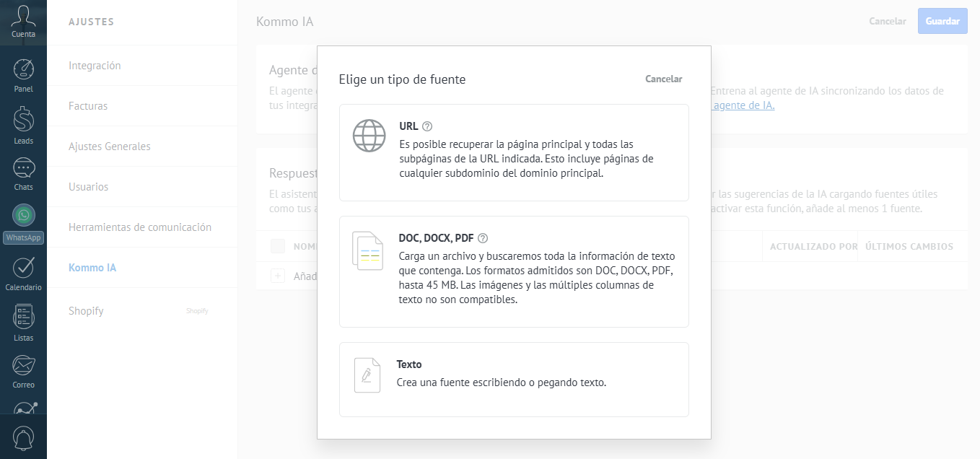Tick the select-all checkbox in the sources table header
The width and height of the screenshot is (980, 459).
278,246
